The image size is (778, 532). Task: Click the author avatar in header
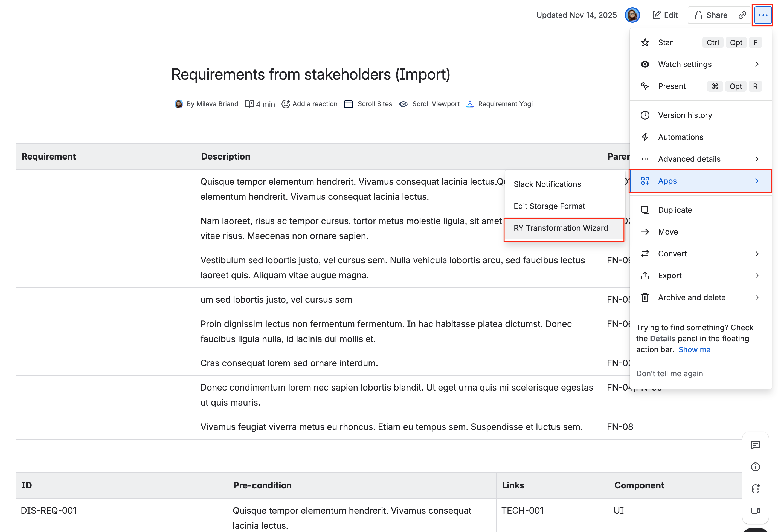click(632, 15)
